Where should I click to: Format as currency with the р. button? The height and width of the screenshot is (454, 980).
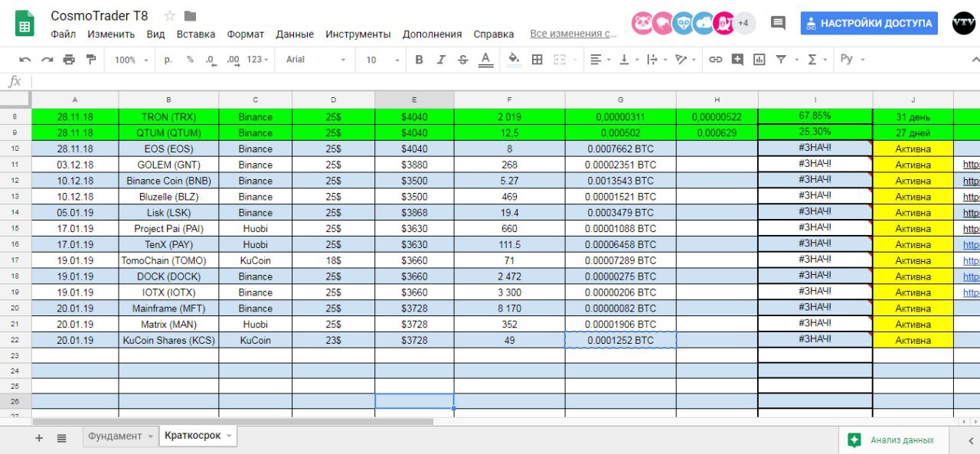168,60
